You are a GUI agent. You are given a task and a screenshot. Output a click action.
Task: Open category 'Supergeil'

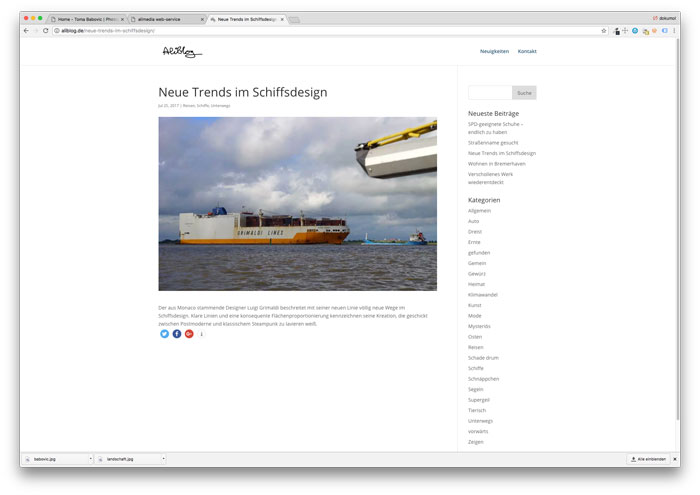click(x=479, y=400)
